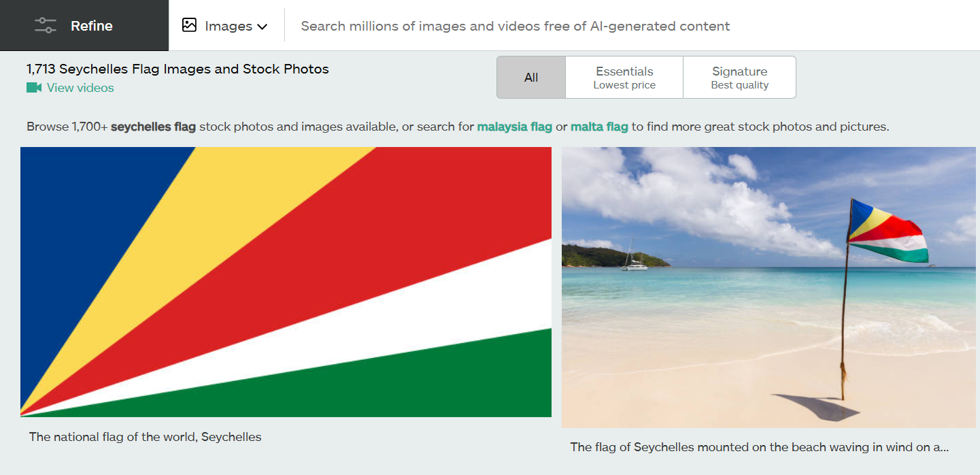Focus the search images and videos field

(515, 27)
